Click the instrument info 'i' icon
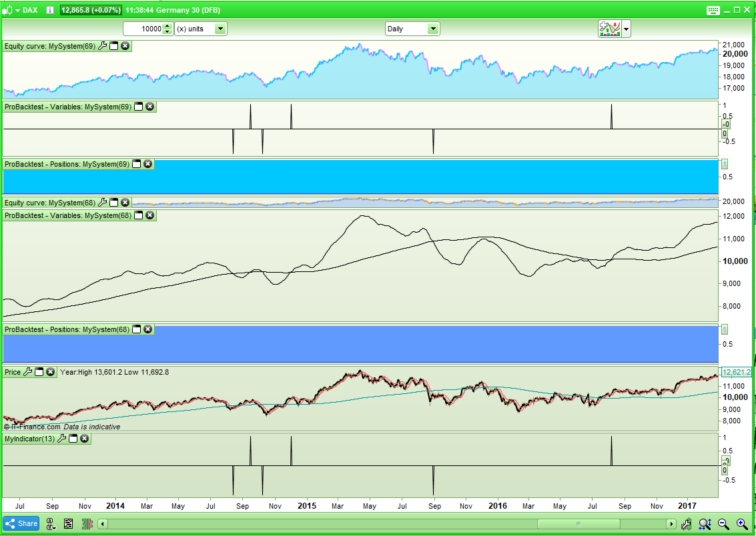This screenshot has height=536, width=756. 49,10
